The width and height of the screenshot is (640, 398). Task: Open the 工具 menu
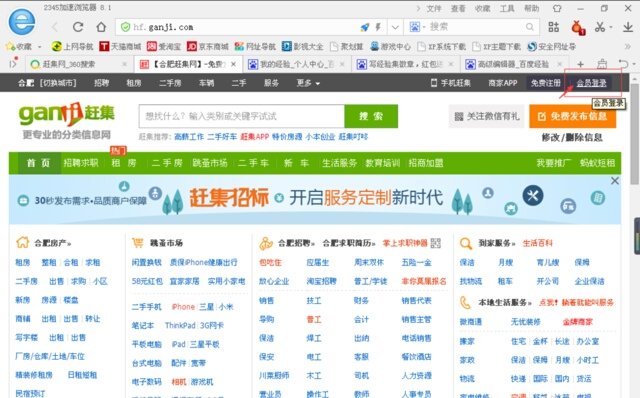[507, 9]
